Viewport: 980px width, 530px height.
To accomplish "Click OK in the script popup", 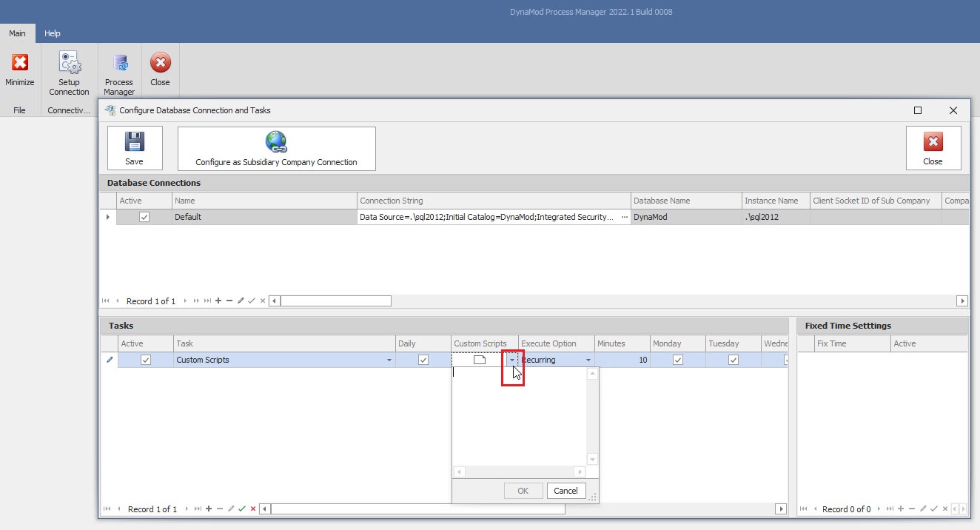I will tap(523, 491).
